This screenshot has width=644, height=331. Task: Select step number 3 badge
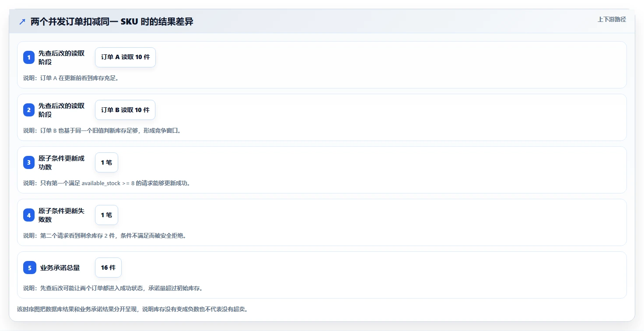tap(29, 162)
